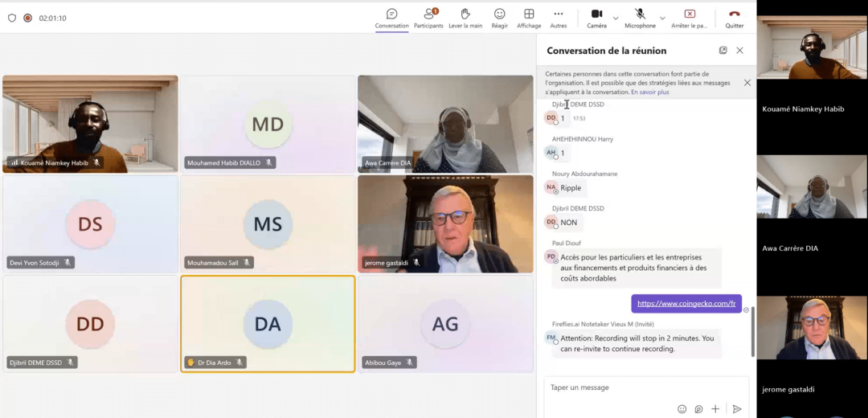868x418 pixels.
Task: Pop out the meeting conversation panel
Action: [723, 51]
